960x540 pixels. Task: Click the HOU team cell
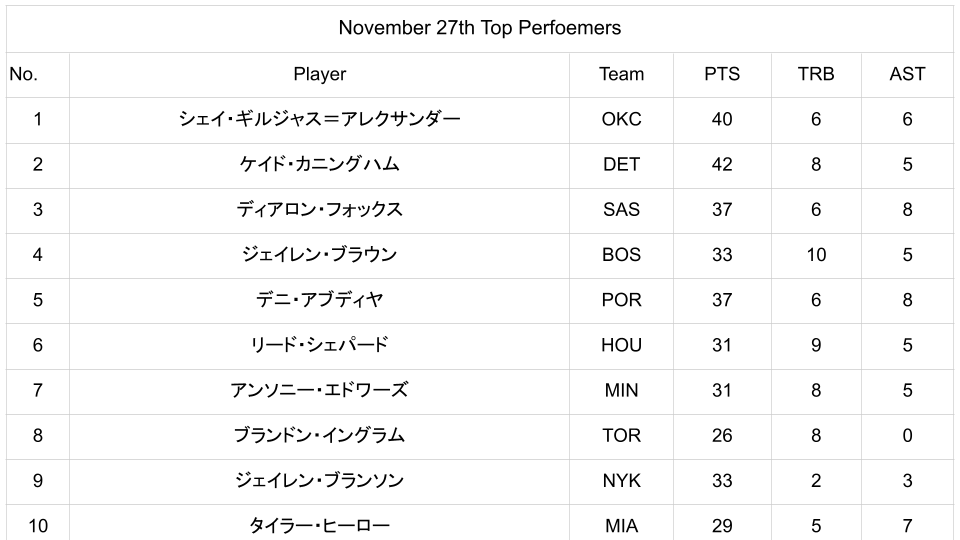point(621,345)
